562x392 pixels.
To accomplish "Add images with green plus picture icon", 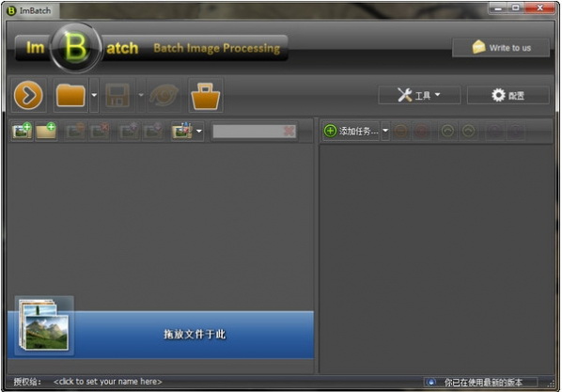I will pyautogui.click(x=22, y=132).
